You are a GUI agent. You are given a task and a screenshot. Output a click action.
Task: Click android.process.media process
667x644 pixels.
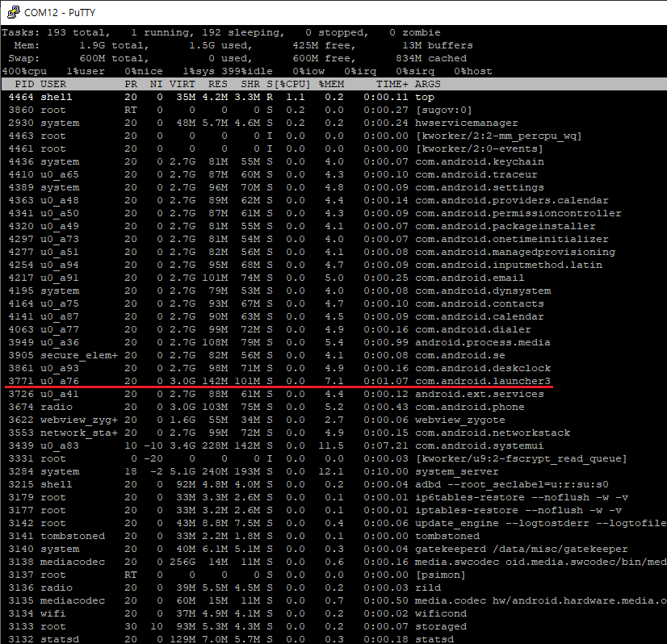482,341
